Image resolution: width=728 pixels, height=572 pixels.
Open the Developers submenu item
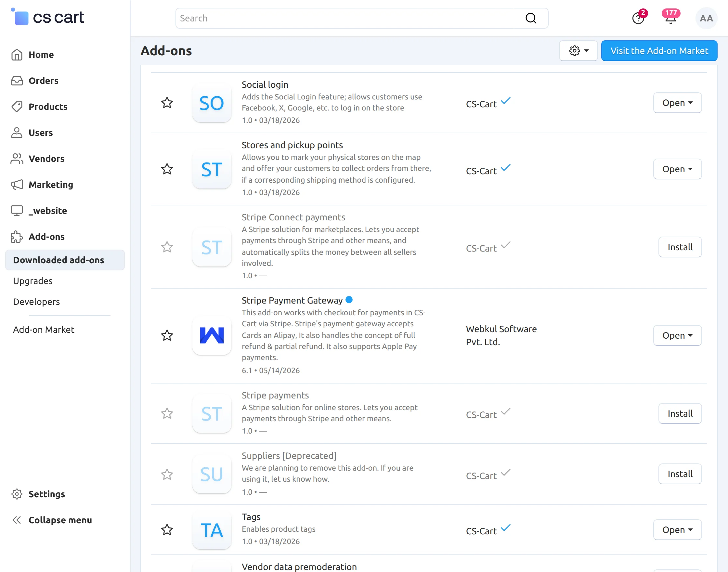pos(36,301)
